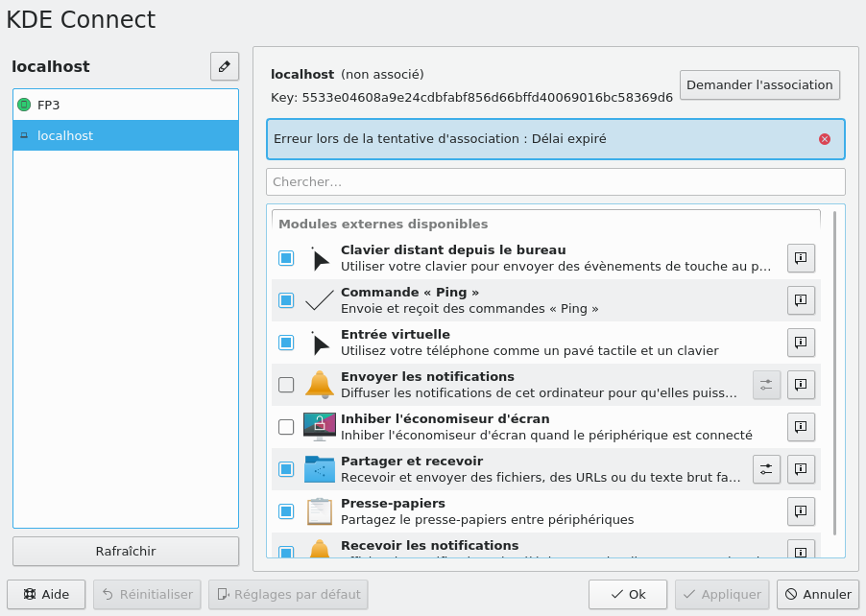Viewport: 866px width, 616px height.
Task: Uncheck the Presse-papiers module
Action: click(x=286, y=511)
